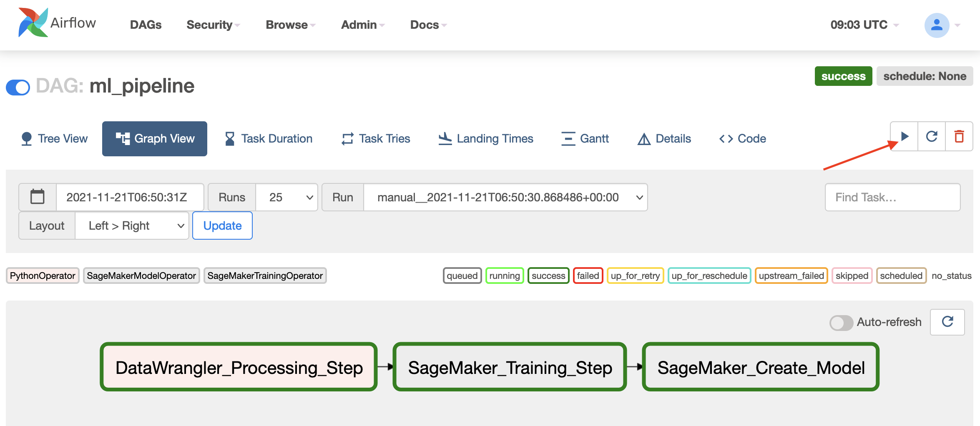Expand the Runs count dropdown
This screenshot has height=426, width=980.
pyautogui.click(x=286, y=197)
